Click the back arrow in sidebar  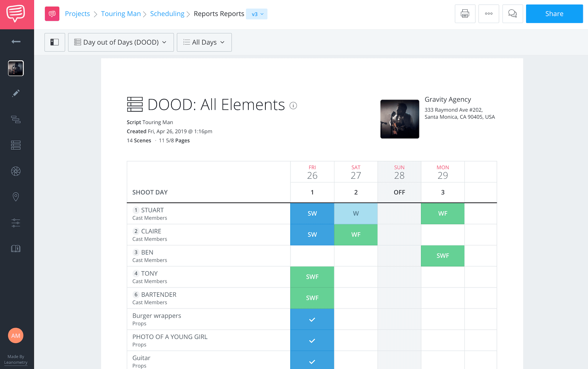click(x=16, y=42)
